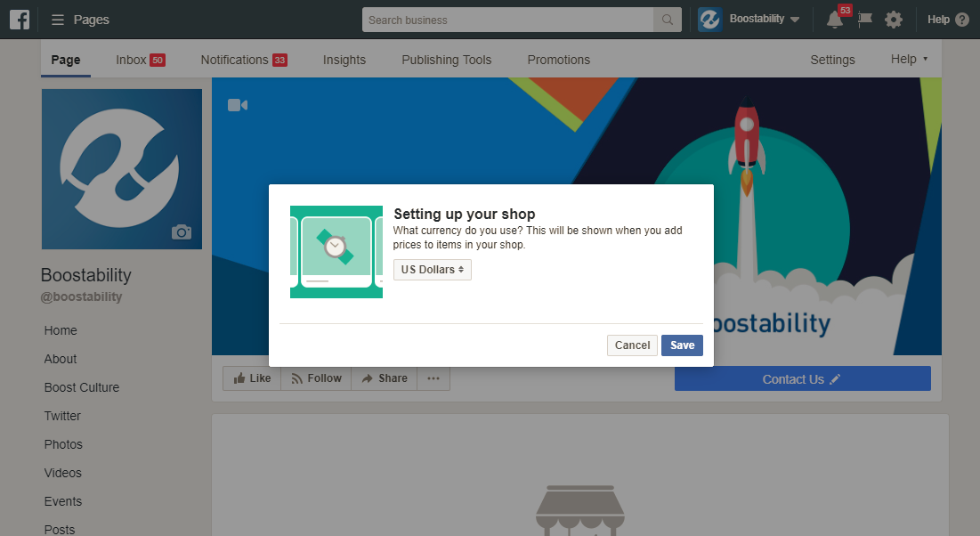Open the bell notifications icon
Screen dimensions: 980x536
pyautogui.click(x=834, y=20)
